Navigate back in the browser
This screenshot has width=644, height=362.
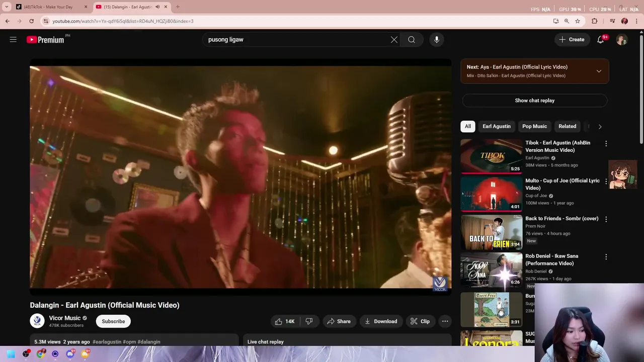click(8, 21)
